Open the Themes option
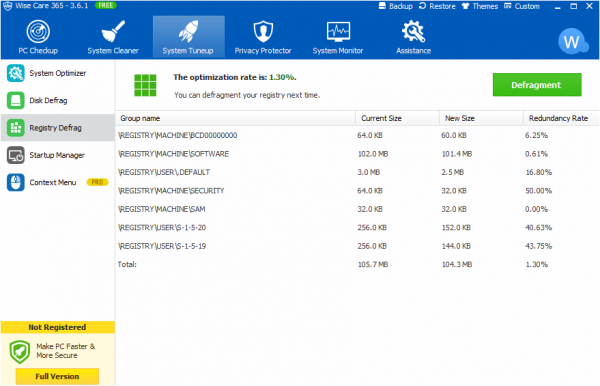The image size is (600, 386). click(480, 6)
